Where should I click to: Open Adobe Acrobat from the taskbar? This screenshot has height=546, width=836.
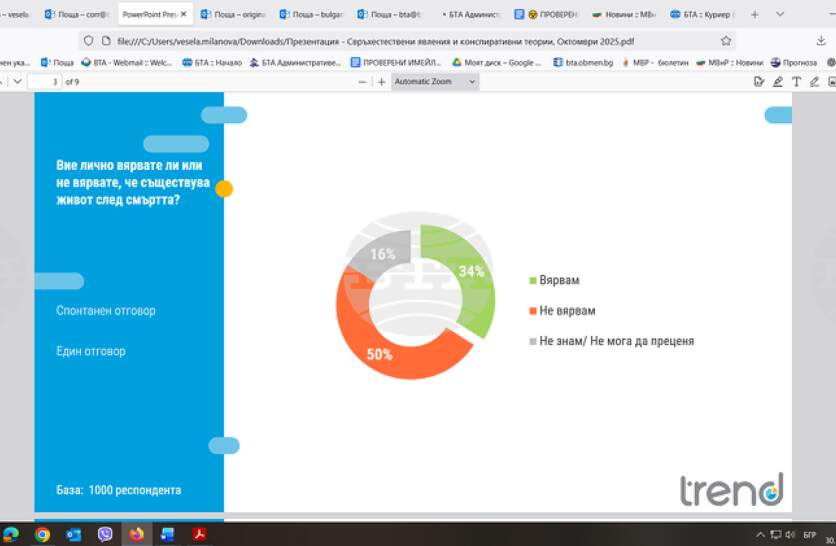tap(199, 534)
